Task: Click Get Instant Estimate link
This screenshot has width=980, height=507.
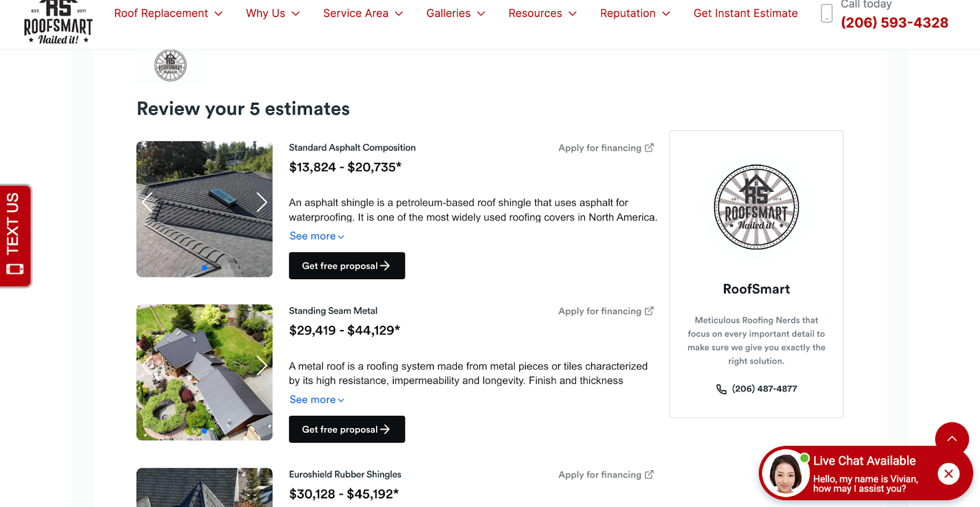Action: pos(745,13)
